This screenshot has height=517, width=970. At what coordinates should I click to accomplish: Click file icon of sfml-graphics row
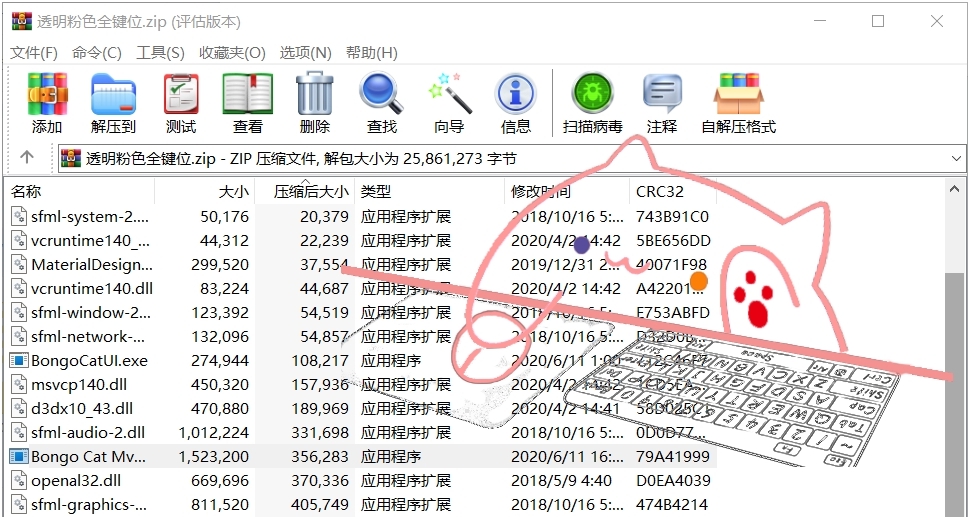click(x=20, y=504)
